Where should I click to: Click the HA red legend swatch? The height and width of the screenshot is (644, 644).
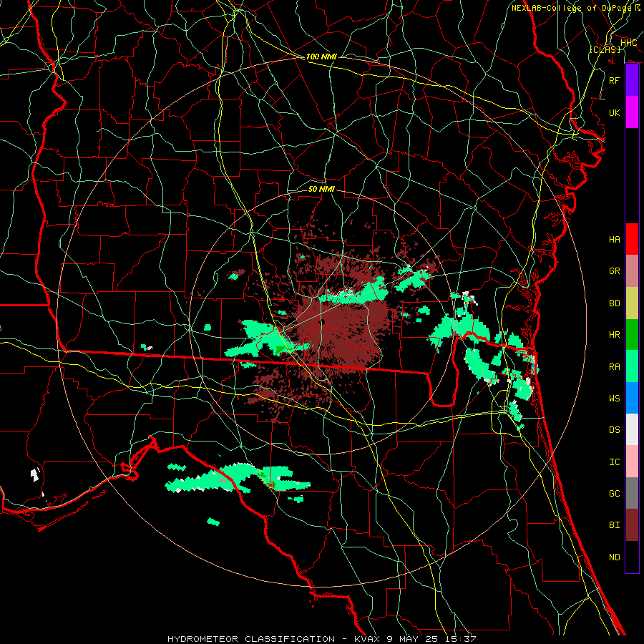[x=632, y=239]
